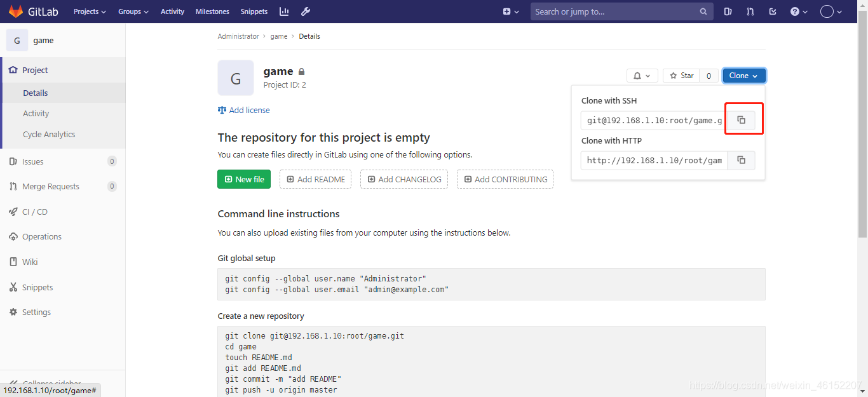This screenshot has height=397, width=868.
Task: Open the notification bell dropdown
Action: (642, 76)
